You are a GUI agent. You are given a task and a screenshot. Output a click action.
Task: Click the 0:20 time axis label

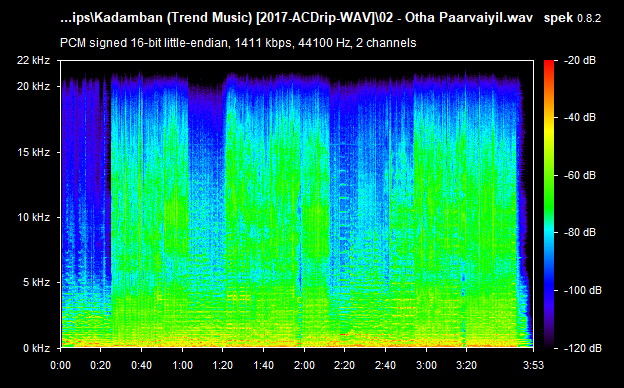[101, 365]
